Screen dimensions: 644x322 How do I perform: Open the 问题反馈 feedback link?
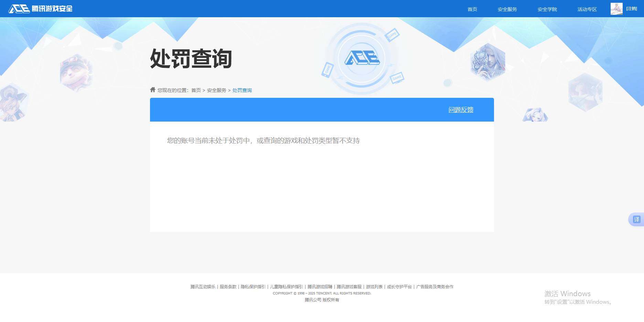461,110
